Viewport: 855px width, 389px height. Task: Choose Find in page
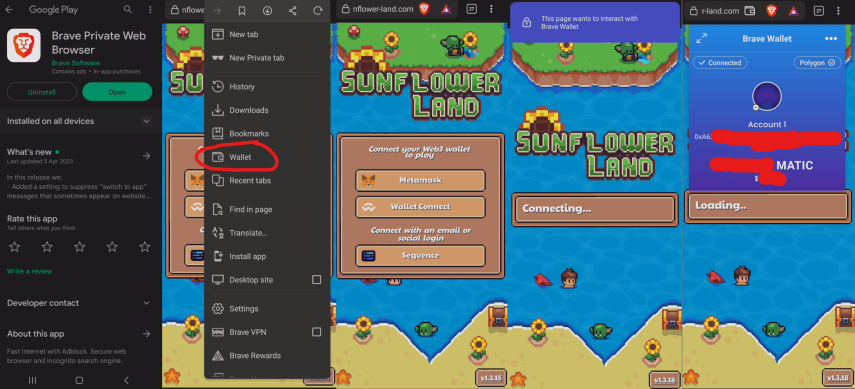267,210
